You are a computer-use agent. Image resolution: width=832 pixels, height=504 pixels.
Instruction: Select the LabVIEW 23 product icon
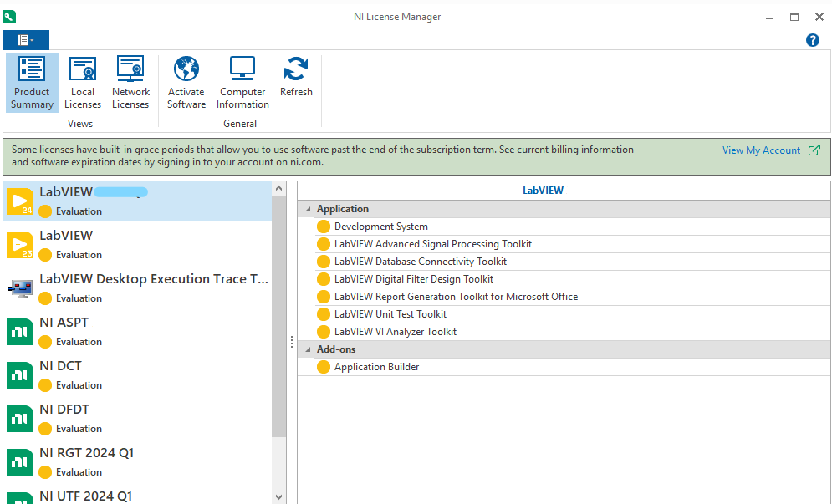(x=20, y=245)
